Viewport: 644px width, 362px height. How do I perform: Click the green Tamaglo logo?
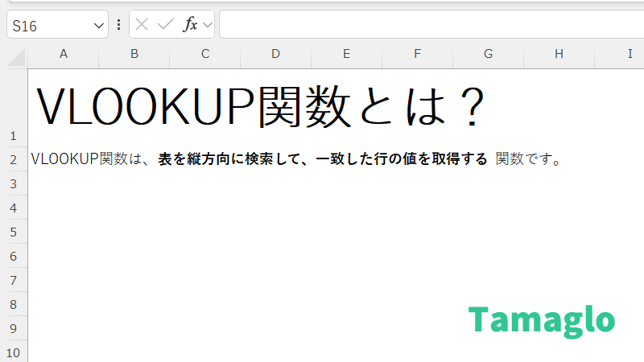(541, 319)
